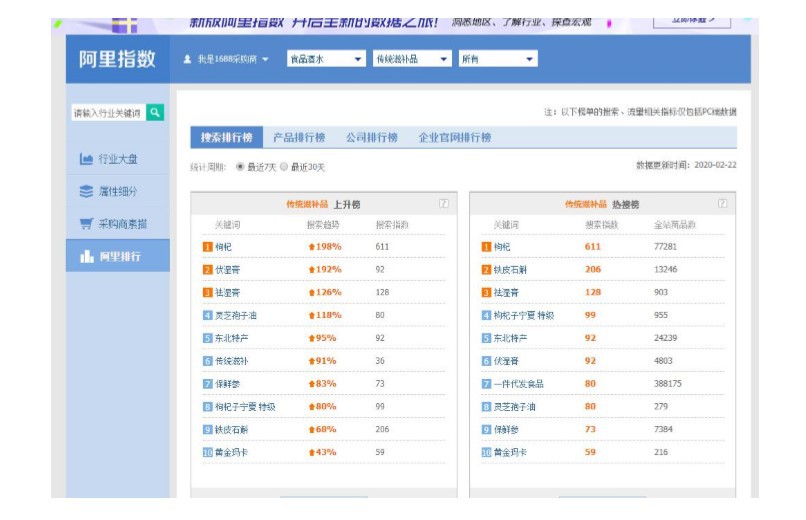Click 388175 全站商品数 value

click(667, 384)
